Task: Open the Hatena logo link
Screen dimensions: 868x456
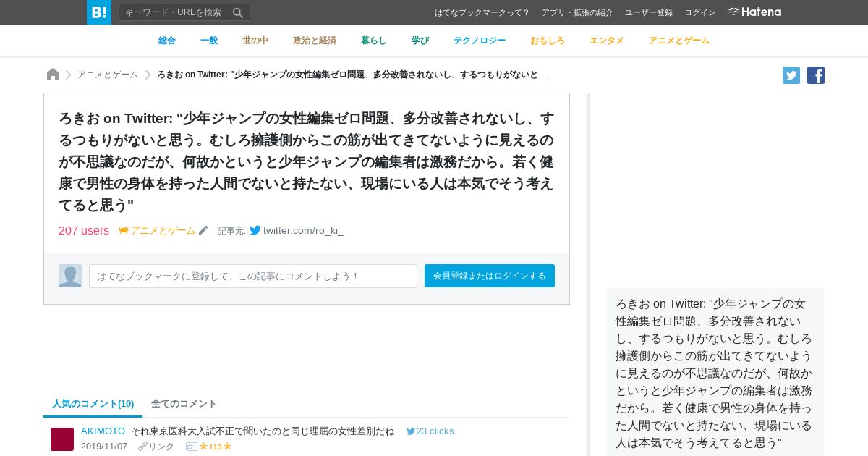Action: 754,12
